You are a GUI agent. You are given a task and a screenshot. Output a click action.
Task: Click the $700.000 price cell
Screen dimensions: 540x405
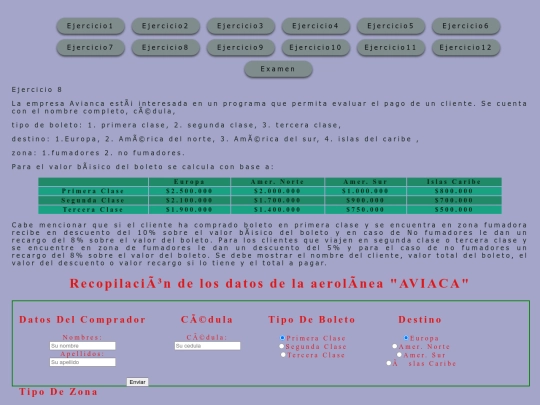(454, 200)
